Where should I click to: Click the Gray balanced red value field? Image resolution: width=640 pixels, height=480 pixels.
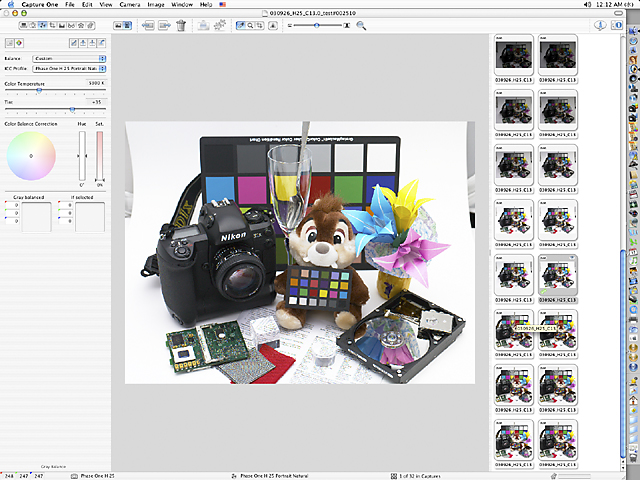(12, 205)
